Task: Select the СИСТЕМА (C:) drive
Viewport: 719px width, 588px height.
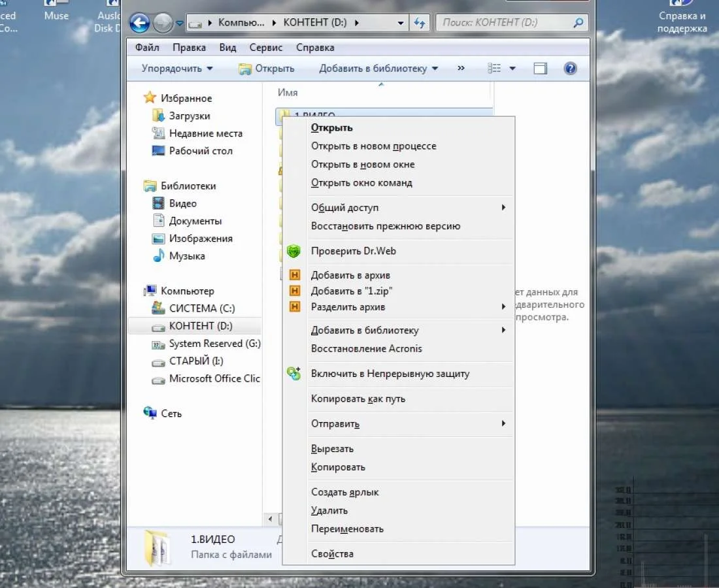Action: pos(201,308)
